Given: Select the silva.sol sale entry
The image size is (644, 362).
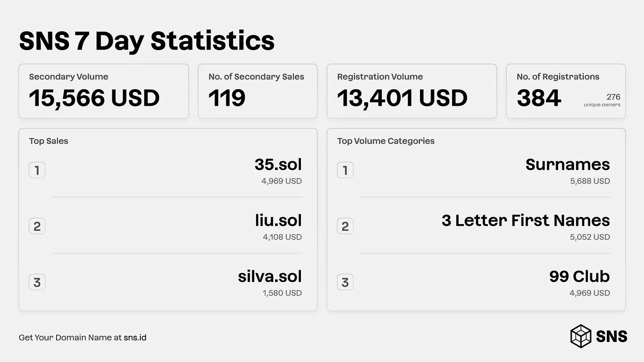Looking at the screenshot, I should [x=270, y=282].
